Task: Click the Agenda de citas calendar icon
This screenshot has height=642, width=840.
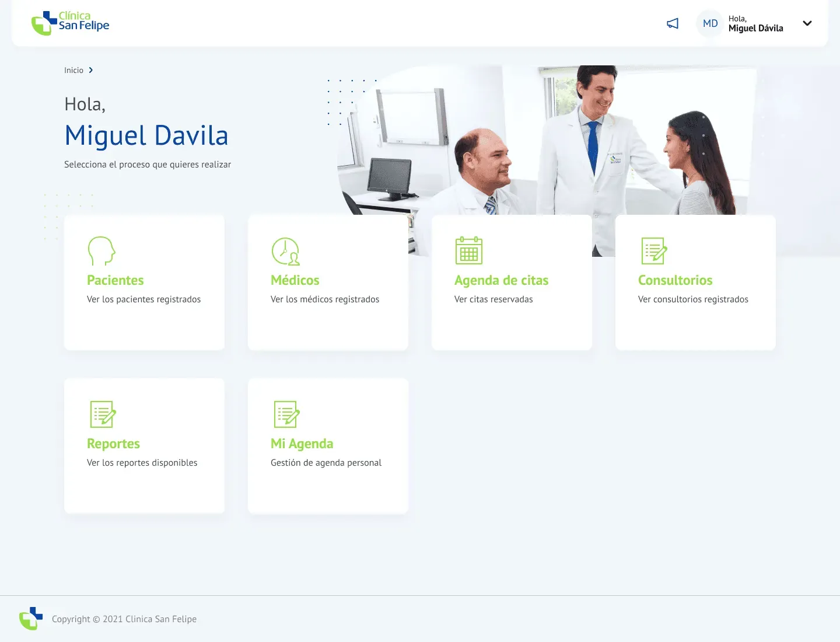Action: (468, 250)
